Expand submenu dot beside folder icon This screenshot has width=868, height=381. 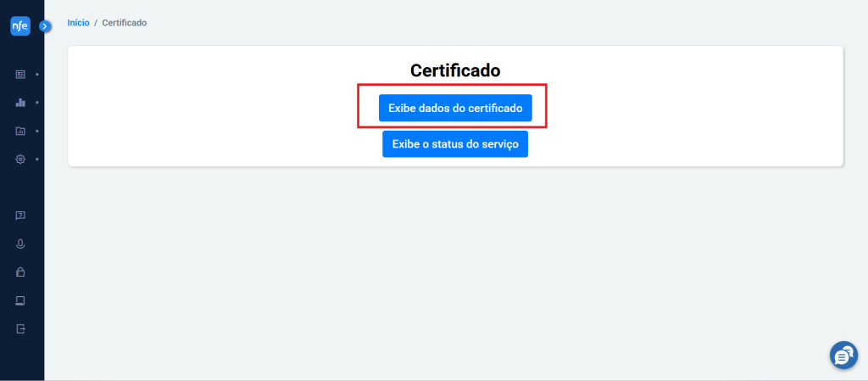pyautogui.click(x=37, y=132)
